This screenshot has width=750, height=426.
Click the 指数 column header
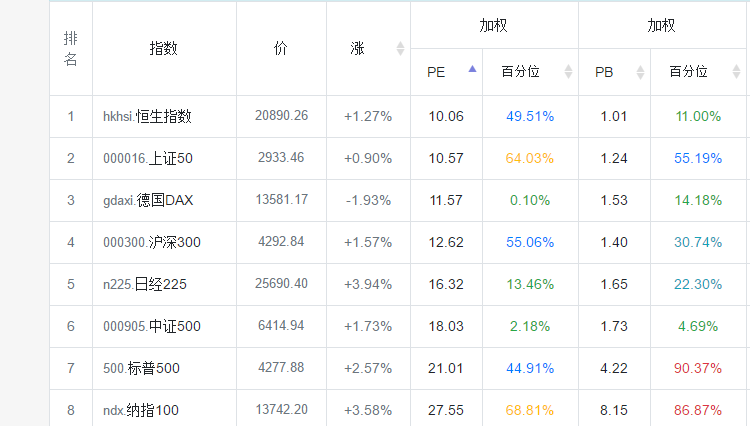point(164,48)
